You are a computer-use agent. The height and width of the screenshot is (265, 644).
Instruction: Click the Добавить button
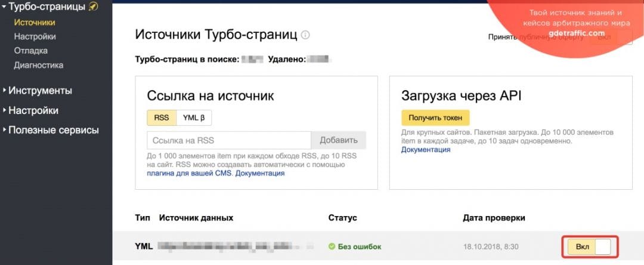click(339, 140)
